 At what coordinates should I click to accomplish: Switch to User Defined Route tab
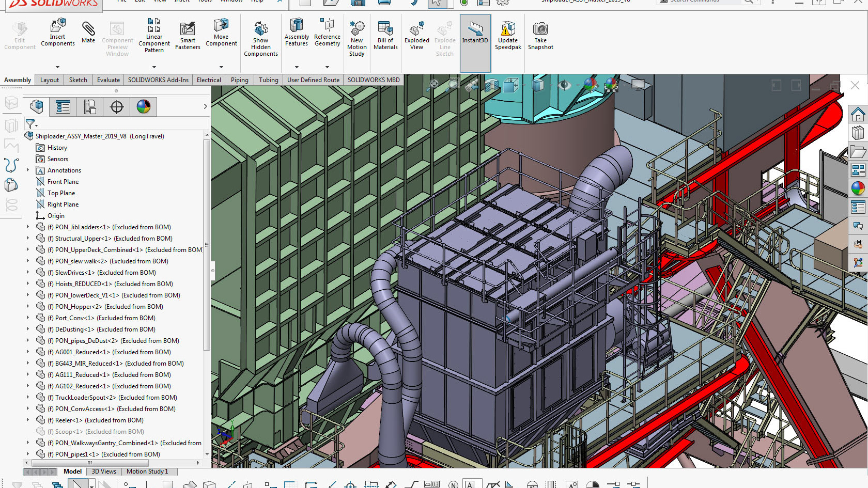(313, 80)
